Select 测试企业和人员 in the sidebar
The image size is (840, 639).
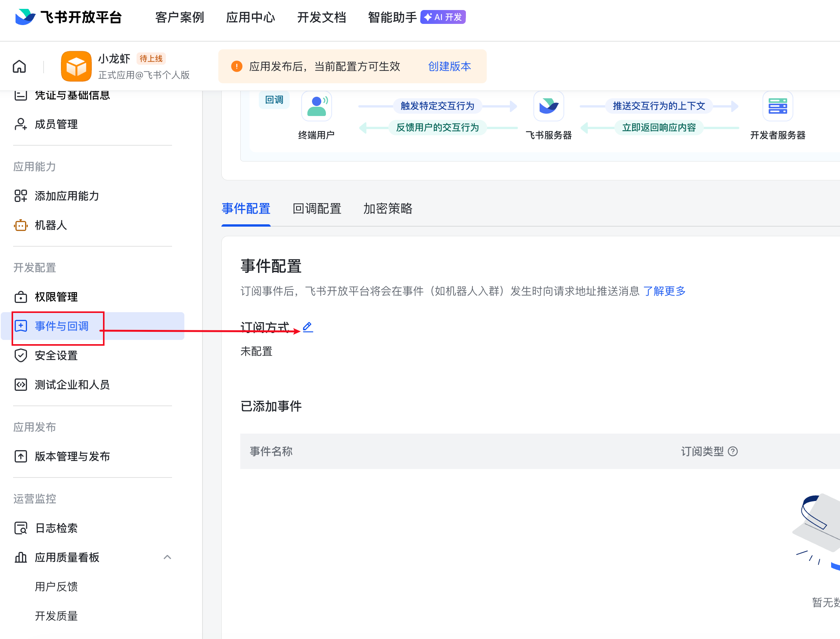click(72, 385)
